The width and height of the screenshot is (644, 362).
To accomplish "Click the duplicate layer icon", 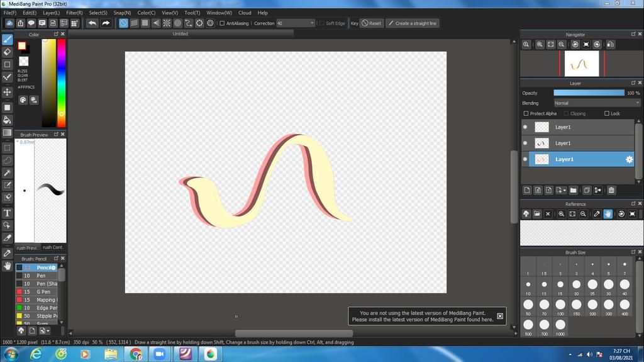I will pyautogui.click(x=587, y=190).
